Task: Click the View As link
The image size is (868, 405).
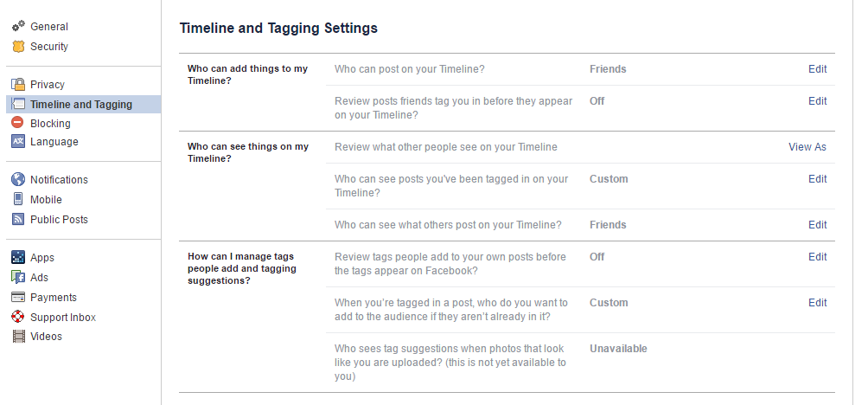Action: click(x=807, y=147)
